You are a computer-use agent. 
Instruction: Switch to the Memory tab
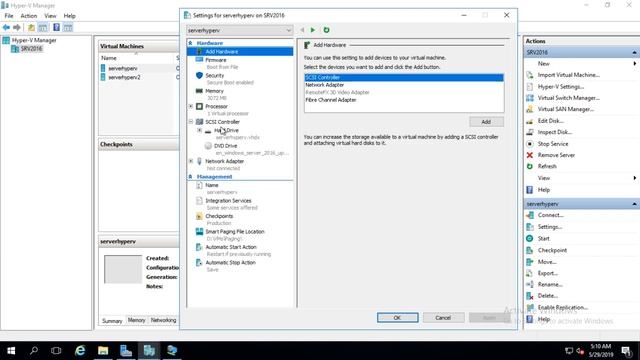pyautogui.click(x=136, y=320)
